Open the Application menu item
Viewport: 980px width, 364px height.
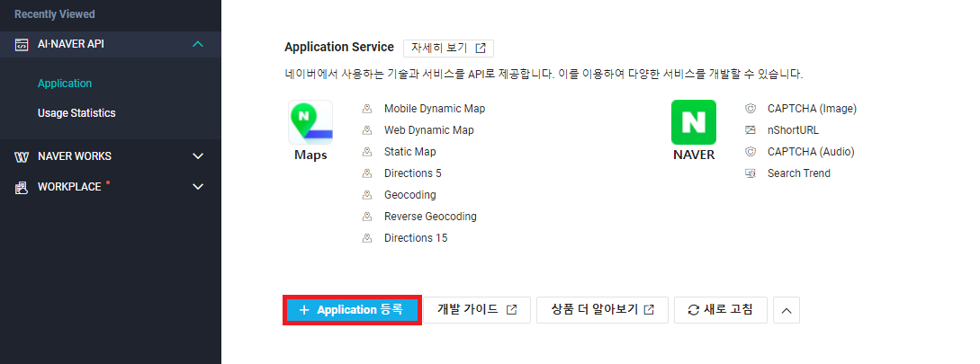[x=65, y=84]
